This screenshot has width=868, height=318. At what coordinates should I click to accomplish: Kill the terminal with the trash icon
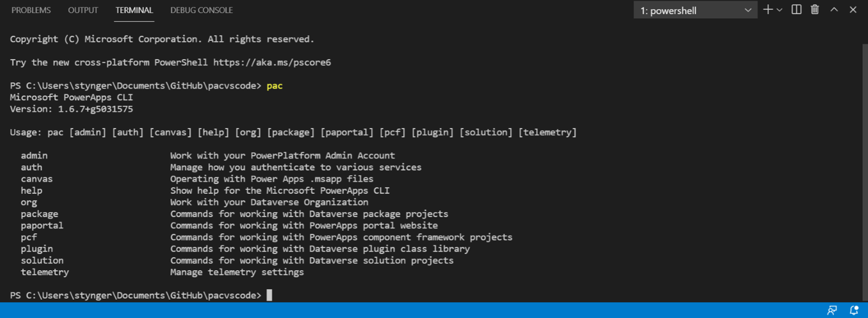point(815,10)
